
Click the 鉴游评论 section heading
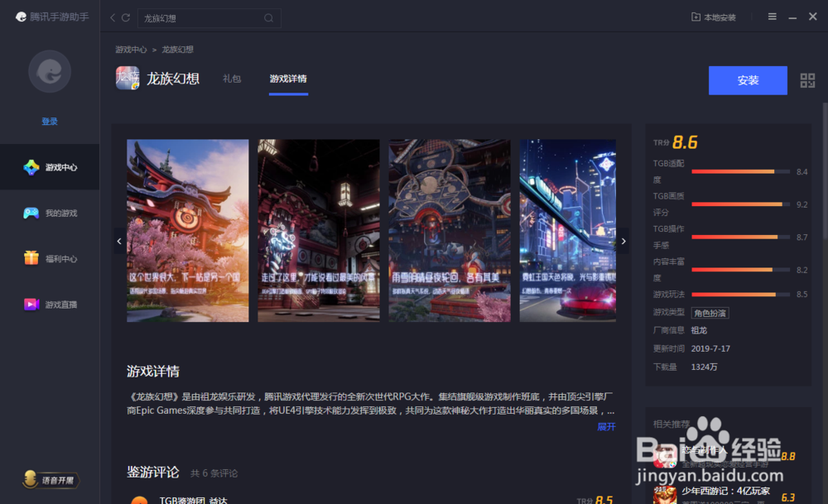click(x=153, y=473)
